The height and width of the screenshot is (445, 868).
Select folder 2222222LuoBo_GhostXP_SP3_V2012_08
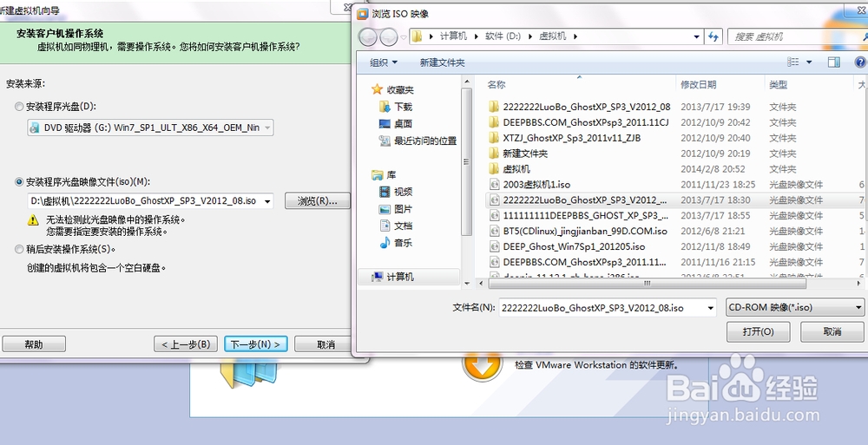pyautogui.click(x=580, y=107)
